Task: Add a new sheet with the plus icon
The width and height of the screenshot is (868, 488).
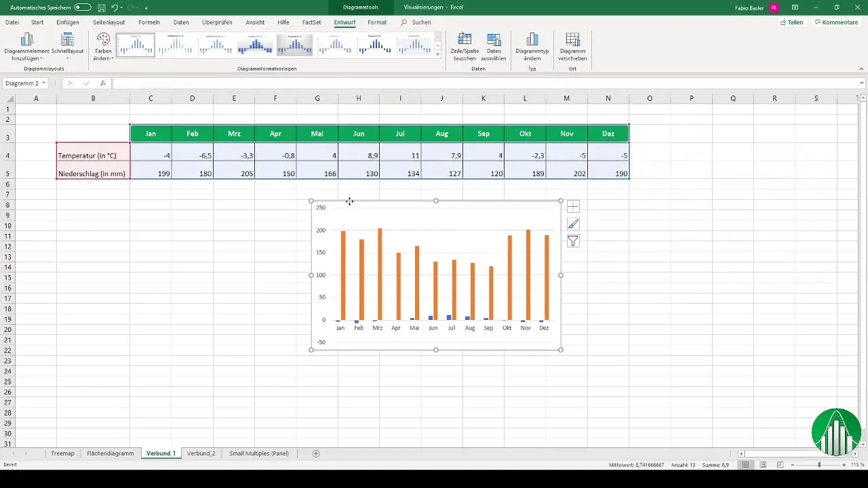Action: (x=316, y=453)
